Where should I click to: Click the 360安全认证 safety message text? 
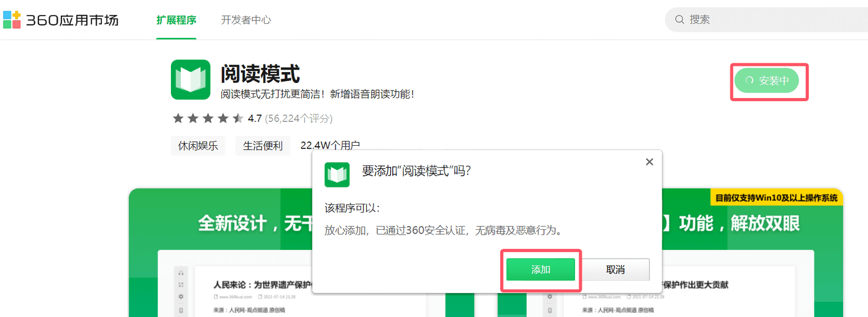(x=443, y=230)
